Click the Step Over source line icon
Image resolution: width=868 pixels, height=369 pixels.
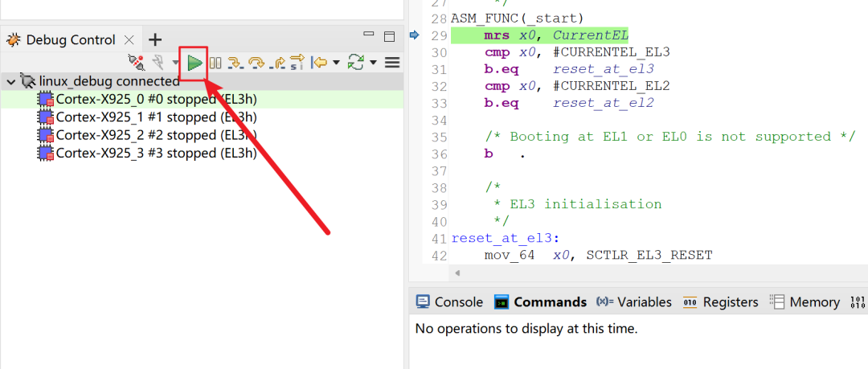pyautogui.click(x=256, y=62)
